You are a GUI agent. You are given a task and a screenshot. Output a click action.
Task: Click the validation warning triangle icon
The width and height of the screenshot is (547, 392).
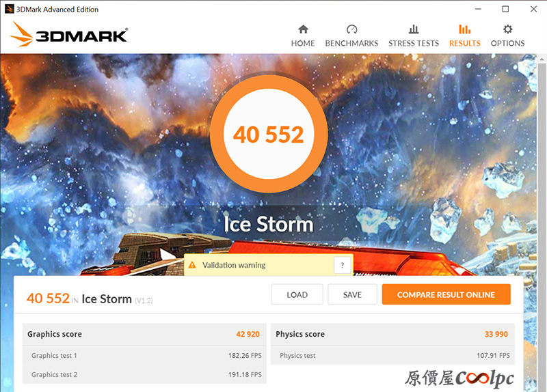pyautogui.click(x=192, y=265)
